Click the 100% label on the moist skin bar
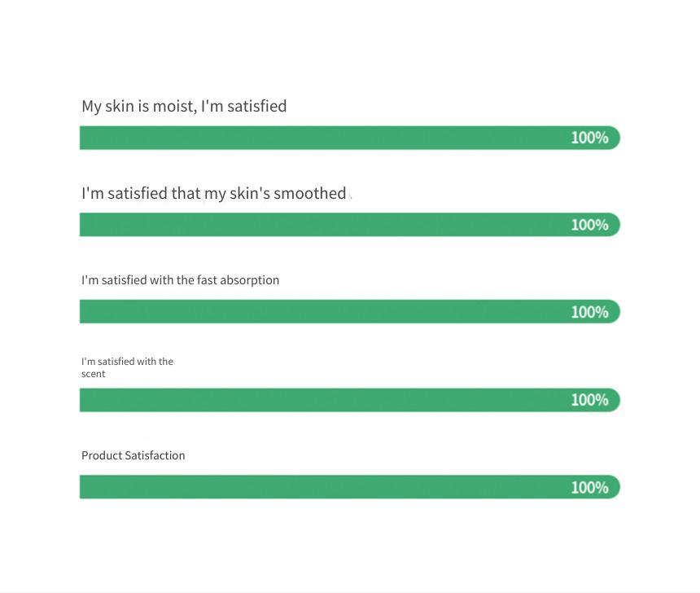700x593 pixels. point(590,138)
